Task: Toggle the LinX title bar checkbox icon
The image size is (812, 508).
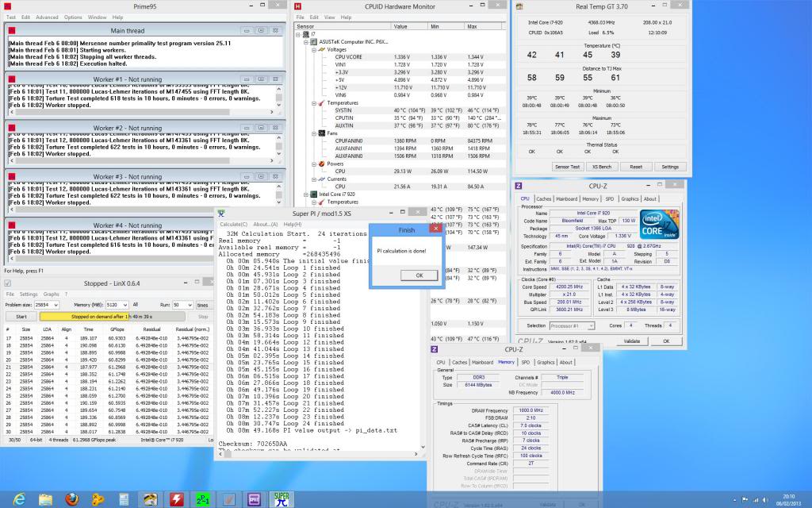Action: coord(8,283)
